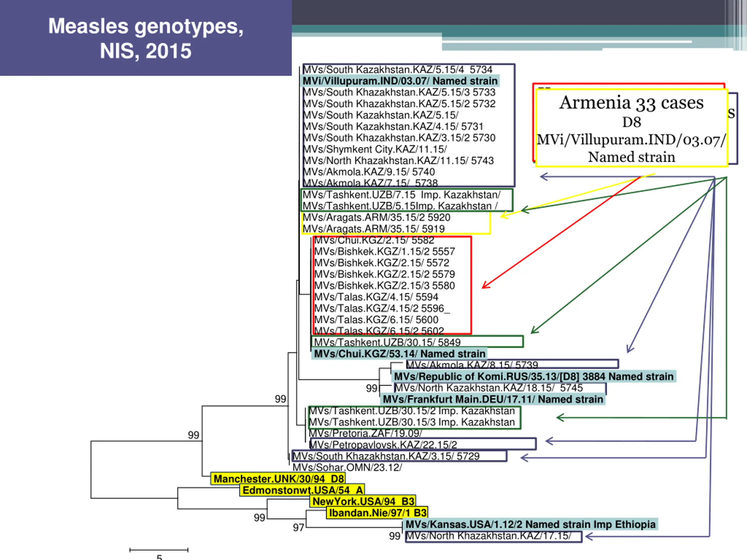This screenshot has width=747, height=560.
Task: Select the yellow 'Ibandan.Nie/97/1 B3' reference label
Action: click(377, 513)
